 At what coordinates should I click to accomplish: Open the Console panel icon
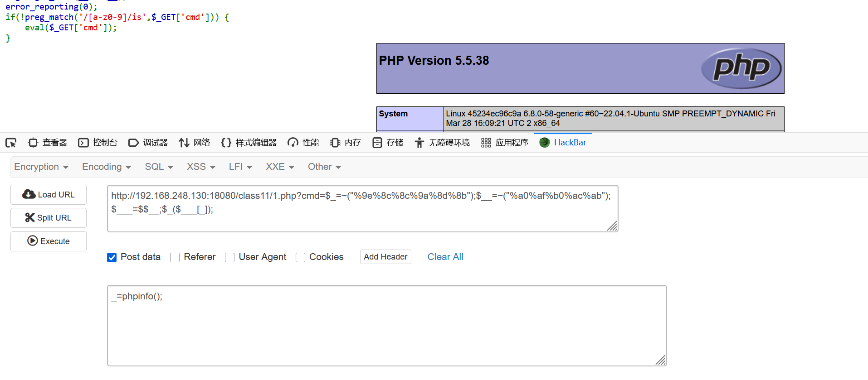tap(83, 143)
